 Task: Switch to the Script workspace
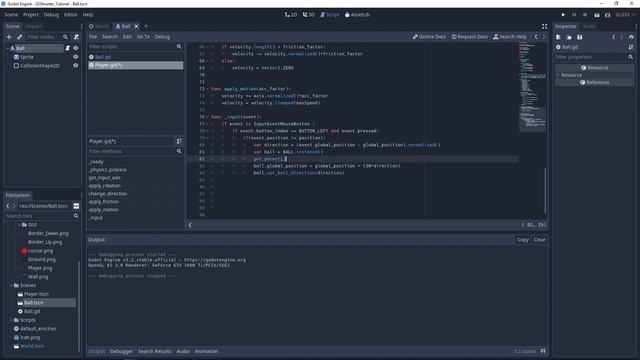pos(330,15)
